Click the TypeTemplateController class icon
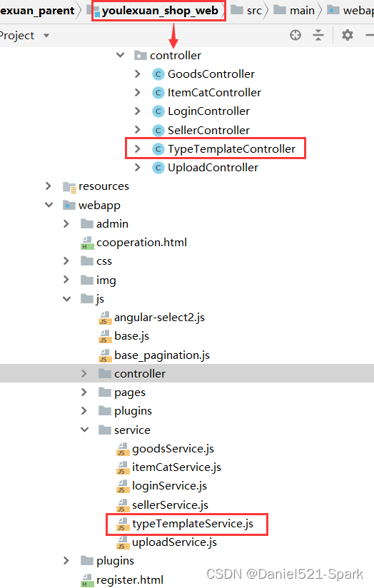The height and width of the screenshot is (588, 374). (x=158, y=149)
